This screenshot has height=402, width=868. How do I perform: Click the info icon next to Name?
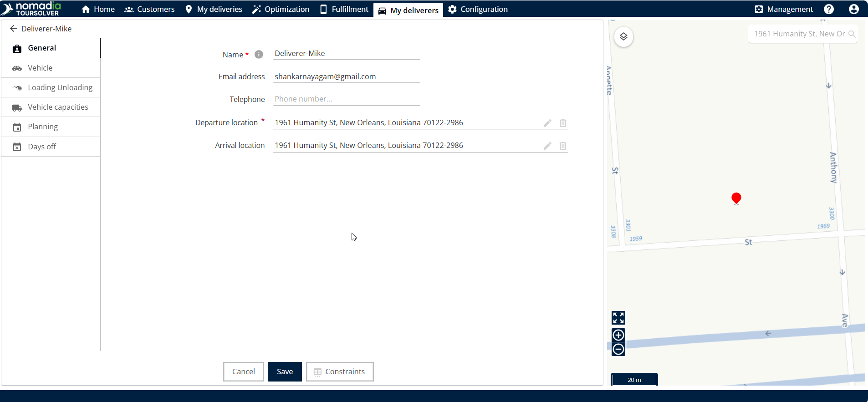259,55
